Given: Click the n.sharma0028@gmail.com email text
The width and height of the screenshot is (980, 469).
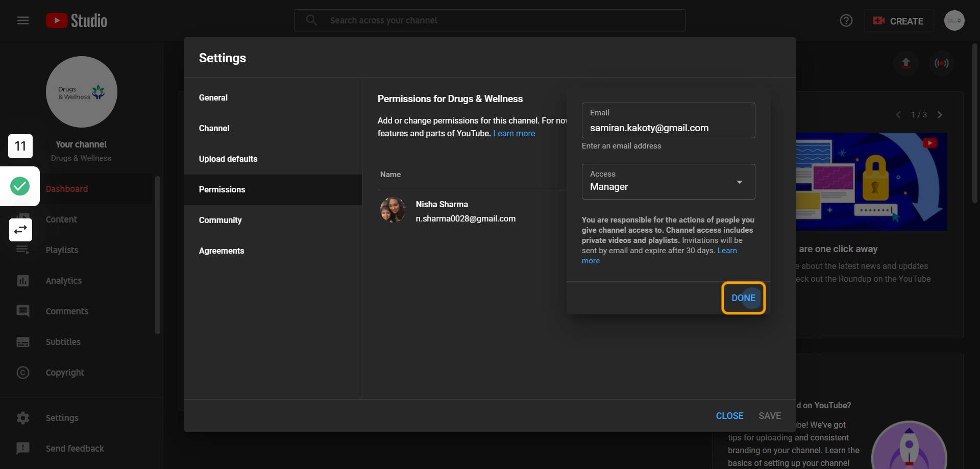Looking at the screenshot, I should (465, 218).
